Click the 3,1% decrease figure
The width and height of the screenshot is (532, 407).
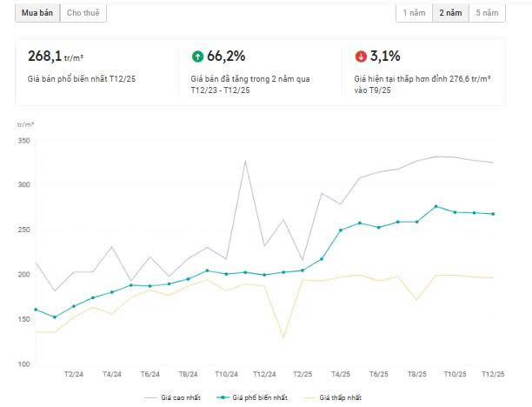coord(385,57)
